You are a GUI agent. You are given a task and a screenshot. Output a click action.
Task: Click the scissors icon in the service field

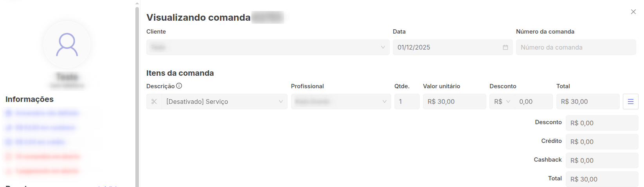pyautogui.click(x=154, y=102)
